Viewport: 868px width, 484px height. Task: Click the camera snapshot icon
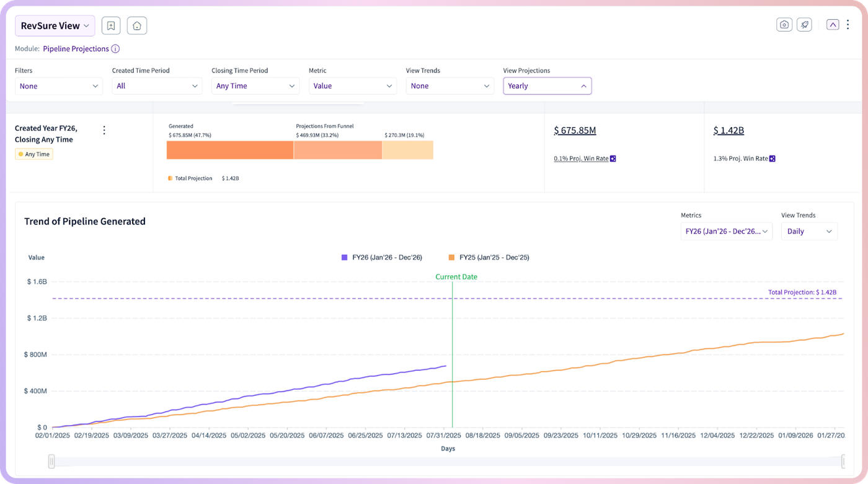click(x=784, y=25)
